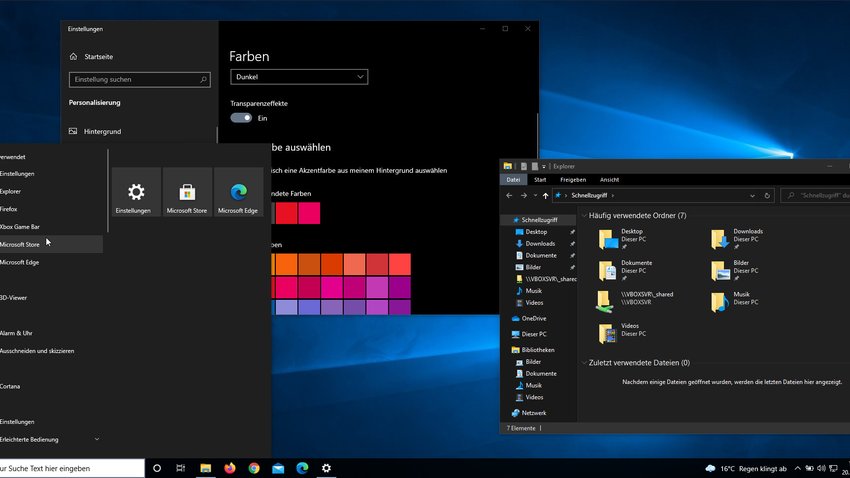The width and height of the screenshot is (850, 478).
Task: Switch to the Freigeben ribbon tab
Action: click(x=573, y=180)
